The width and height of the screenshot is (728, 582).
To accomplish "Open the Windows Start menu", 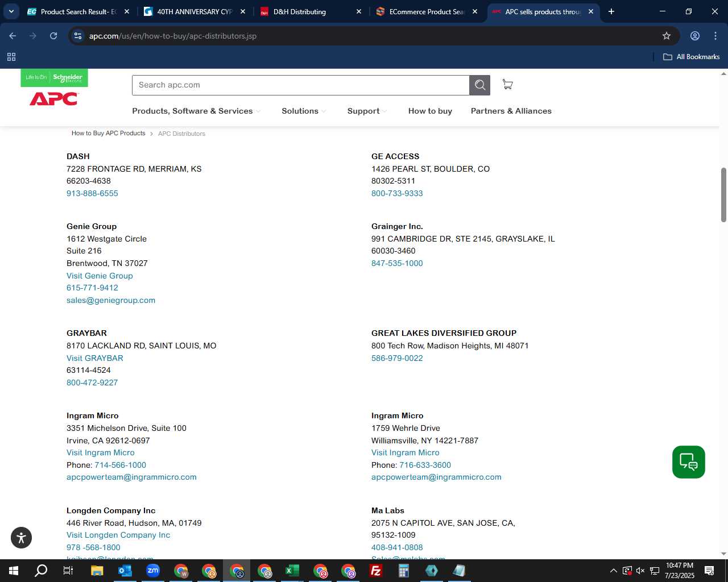I will click(14, 571).
